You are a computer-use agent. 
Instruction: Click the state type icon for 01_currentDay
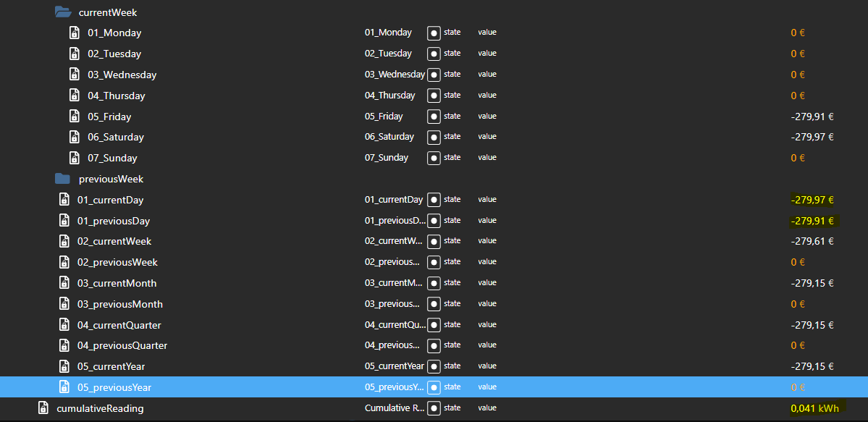tap(434, 199)
